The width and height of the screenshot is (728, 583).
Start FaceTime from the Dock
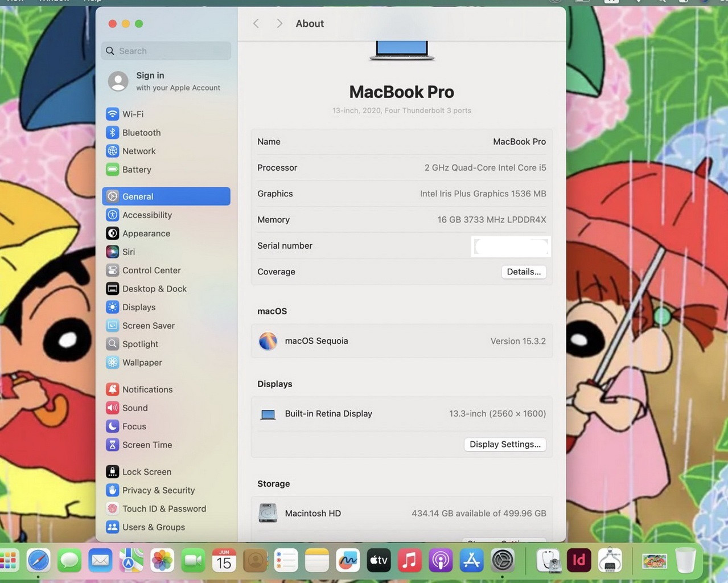(x=193, y=561)
